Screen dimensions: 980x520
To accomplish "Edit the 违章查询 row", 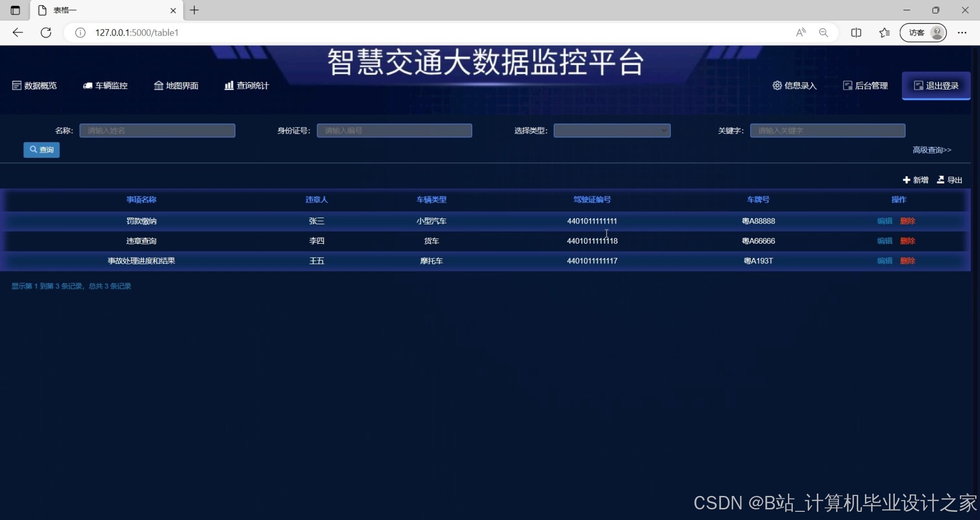I will (x=885, y=241).
